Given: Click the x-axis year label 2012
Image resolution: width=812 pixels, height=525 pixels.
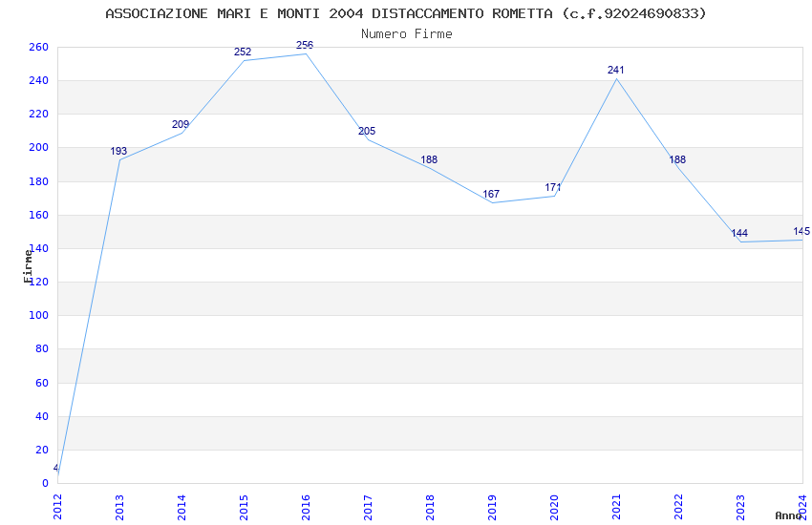Looking at the screenshot, I should pyautogui.click(x=57, y=507).
